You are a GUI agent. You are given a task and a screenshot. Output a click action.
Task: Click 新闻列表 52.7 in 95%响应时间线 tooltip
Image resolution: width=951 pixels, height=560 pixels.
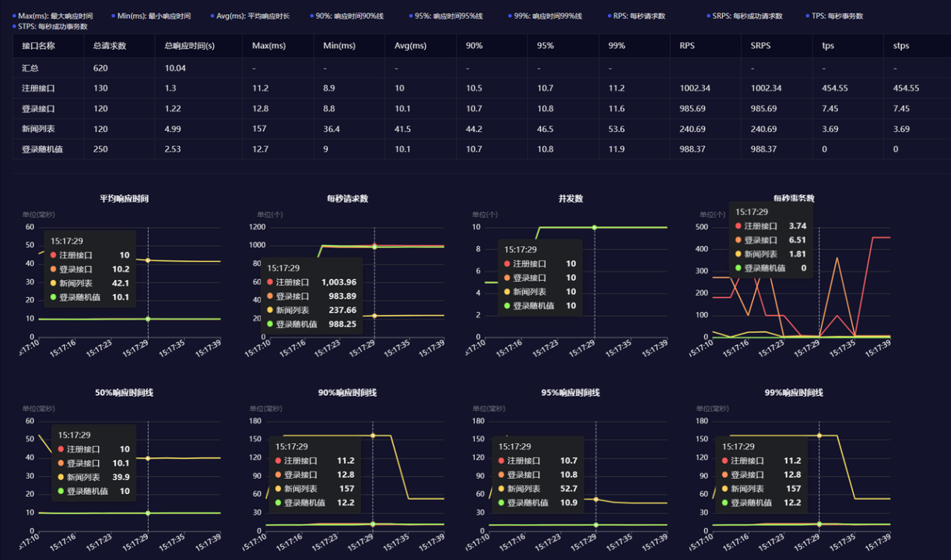539,488
